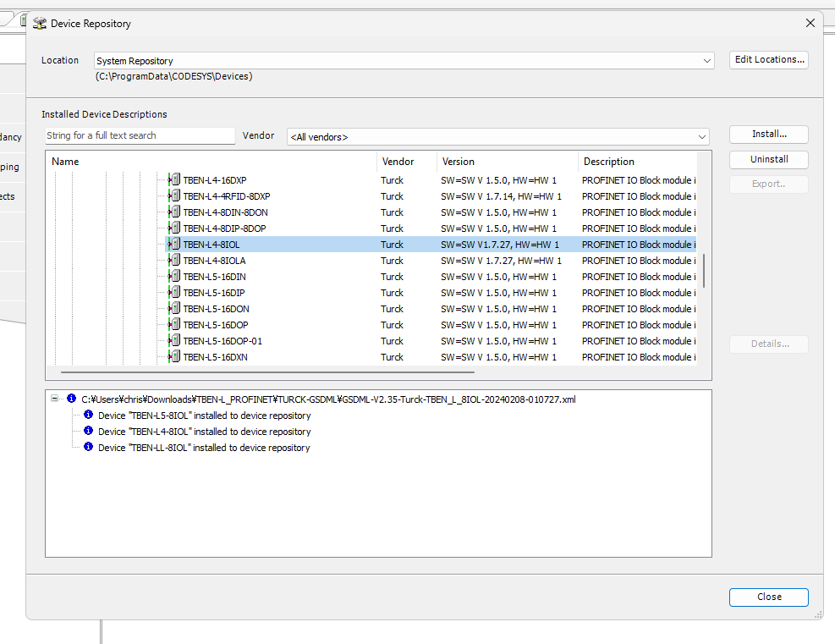Click the Install button

[769, 135]
